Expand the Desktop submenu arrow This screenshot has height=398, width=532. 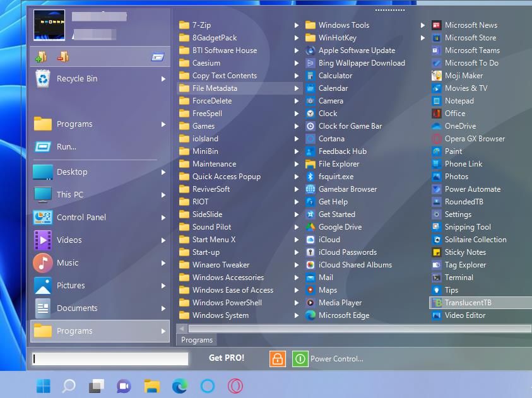(163, 172)
